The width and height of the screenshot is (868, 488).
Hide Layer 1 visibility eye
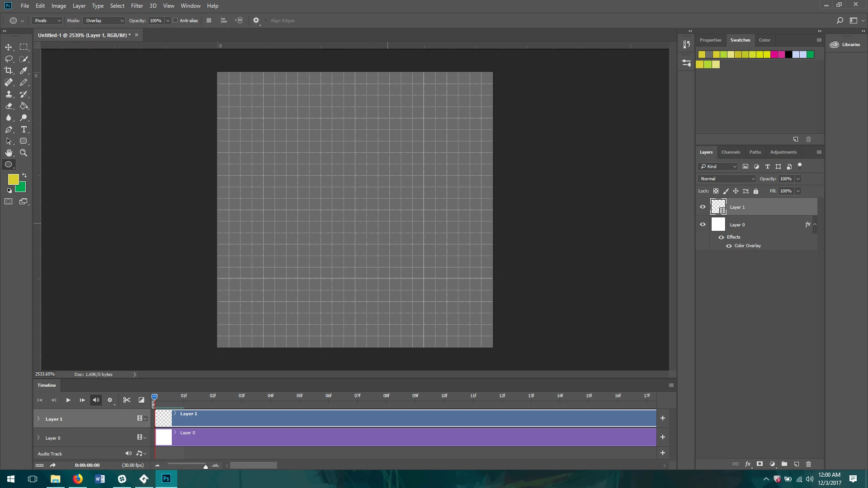pyautogui.click(x=703, y=207)
